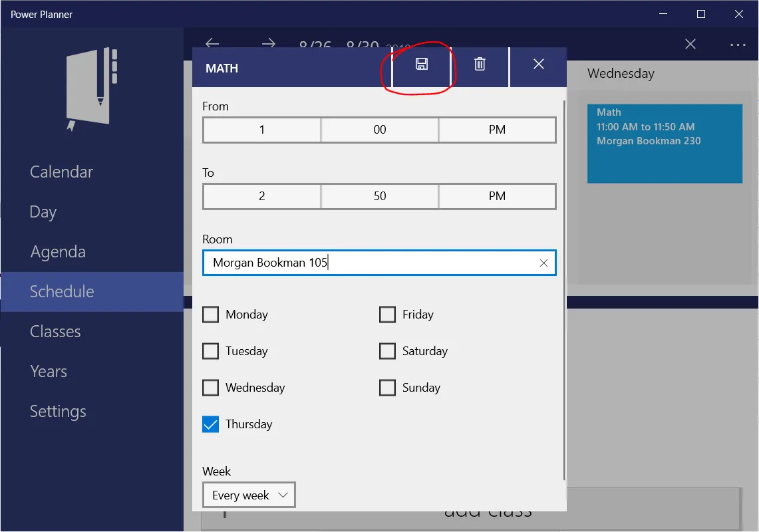Screen dimensions: 759x532
Task: Expand the Every week dropdown
Action: [249, 495]
